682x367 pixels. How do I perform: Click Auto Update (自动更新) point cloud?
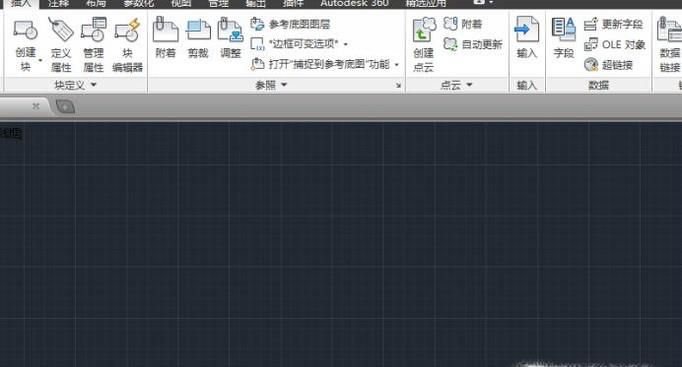point(473,44)
